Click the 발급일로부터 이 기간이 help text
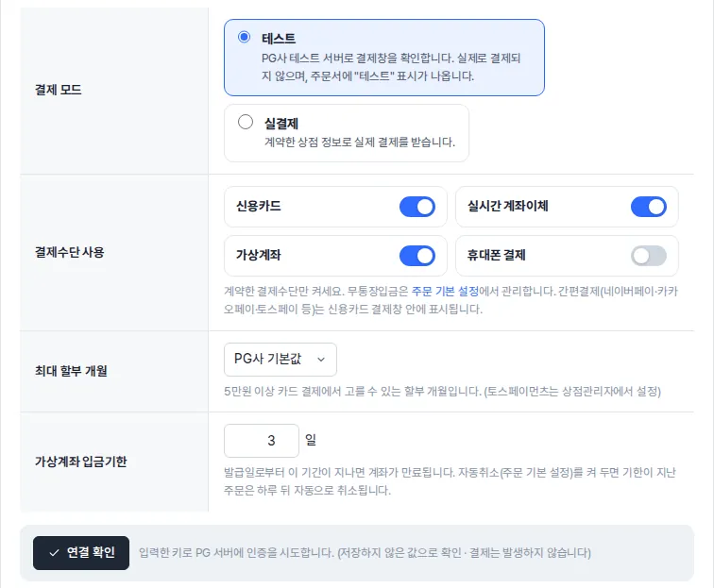 450,481
